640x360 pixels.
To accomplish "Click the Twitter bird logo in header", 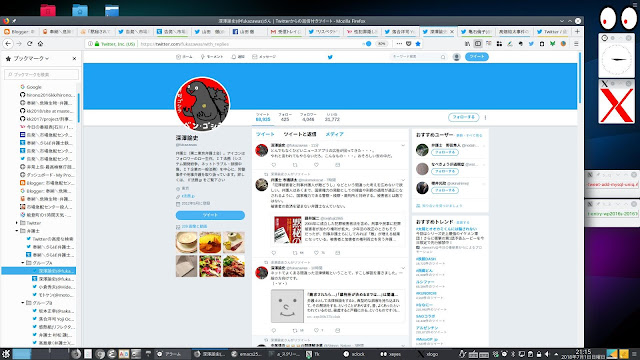I will click(330, 57).
